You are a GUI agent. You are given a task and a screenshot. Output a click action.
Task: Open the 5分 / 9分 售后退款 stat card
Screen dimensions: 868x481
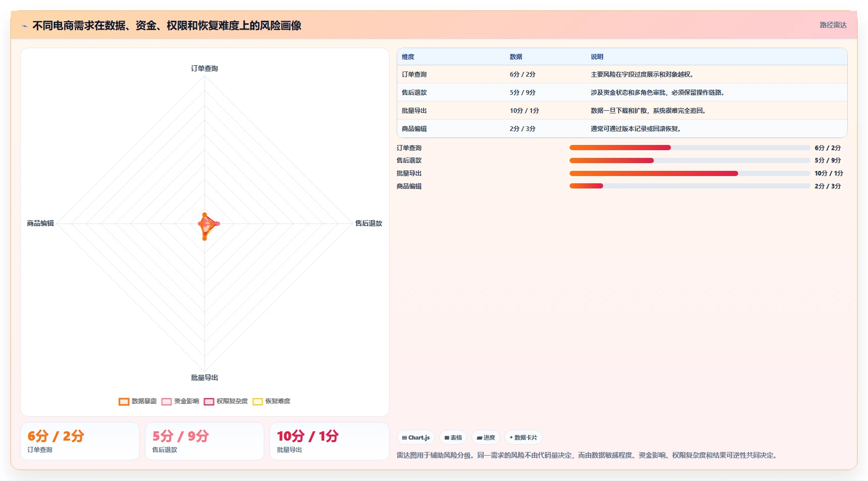pos(204,441)
